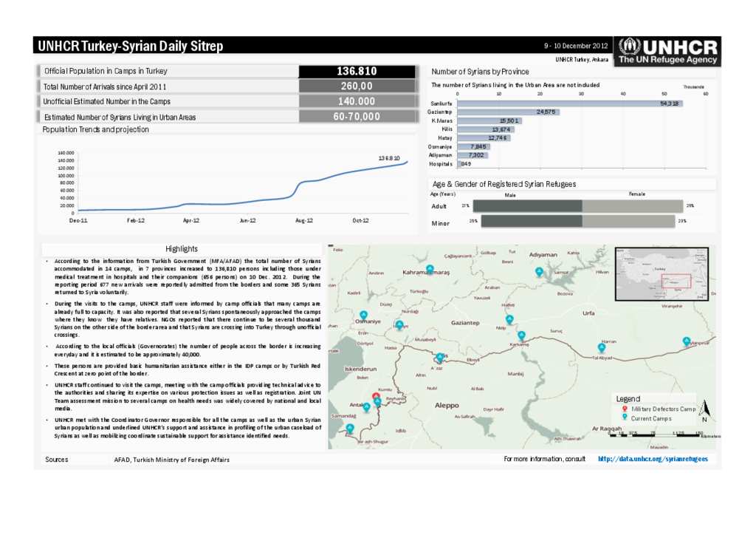Select the 60-70,000 urban areas estimate box
The height and width of the screenshot is (535, 756).
pos(357,117)
